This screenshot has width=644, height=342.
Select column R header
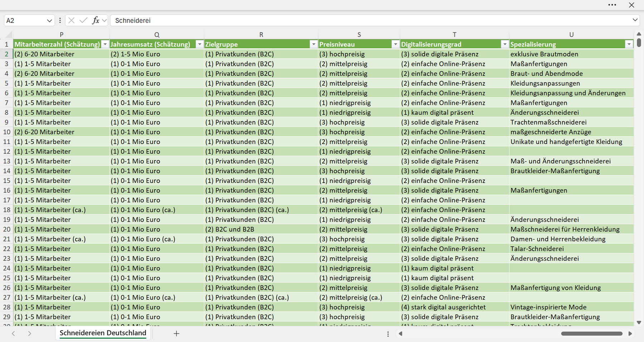pyautogui.click(x=261, y=35)
